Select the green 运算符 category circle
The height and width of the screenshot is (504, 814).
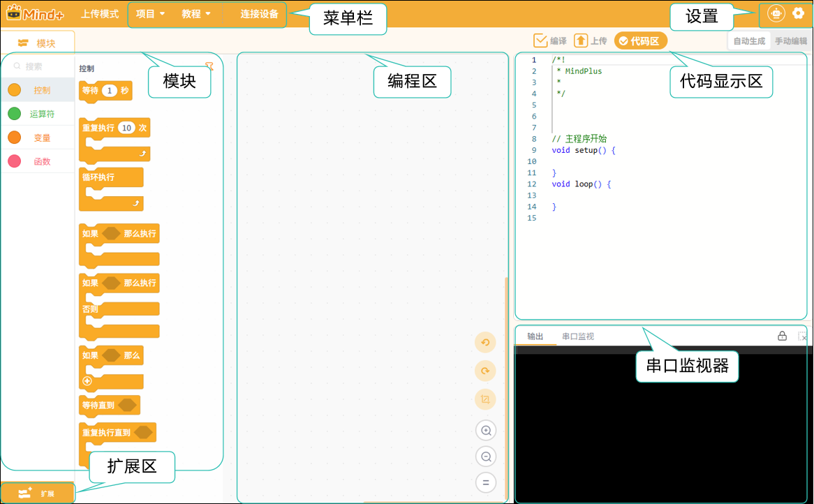tap(15, 114)
